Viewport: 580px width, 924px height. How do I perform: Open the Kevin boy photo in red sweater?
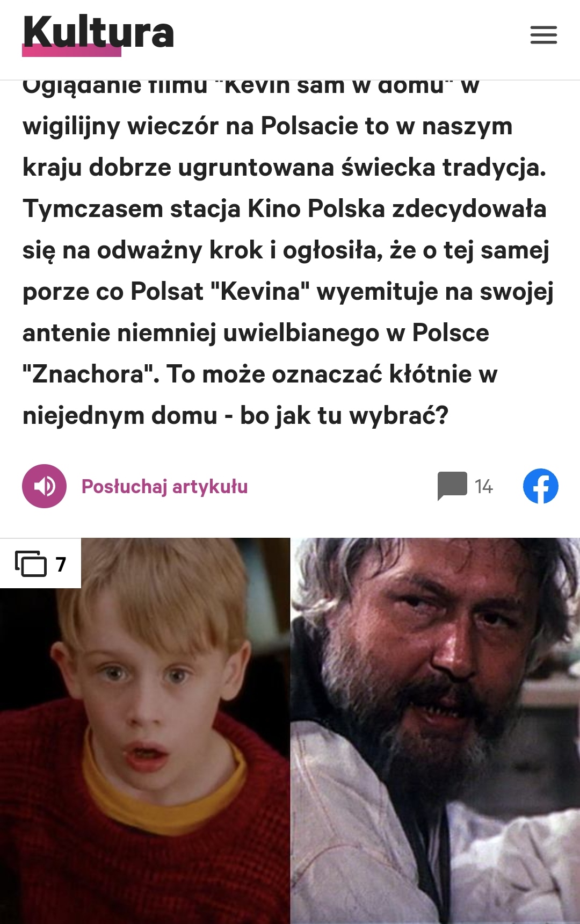pyautogui.click(x=145, y=731)
